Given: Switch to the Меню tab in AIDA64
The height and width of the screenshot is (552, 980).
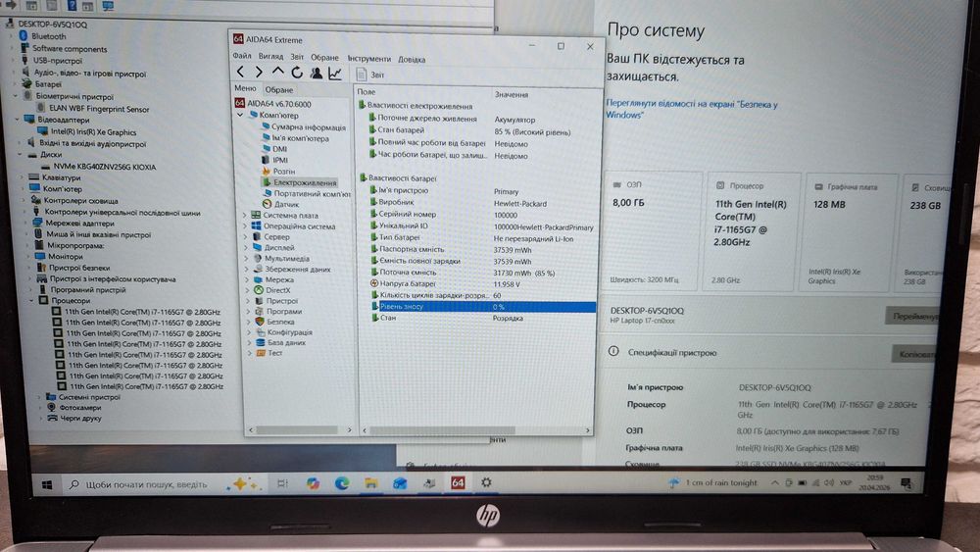Looking at the screenshot, I should 246,89.
